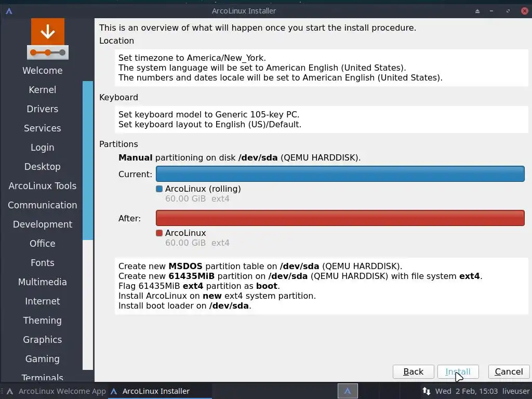Select Gaming in sidebar
This screenshot has height=399, width=532.
coord(43,359)
